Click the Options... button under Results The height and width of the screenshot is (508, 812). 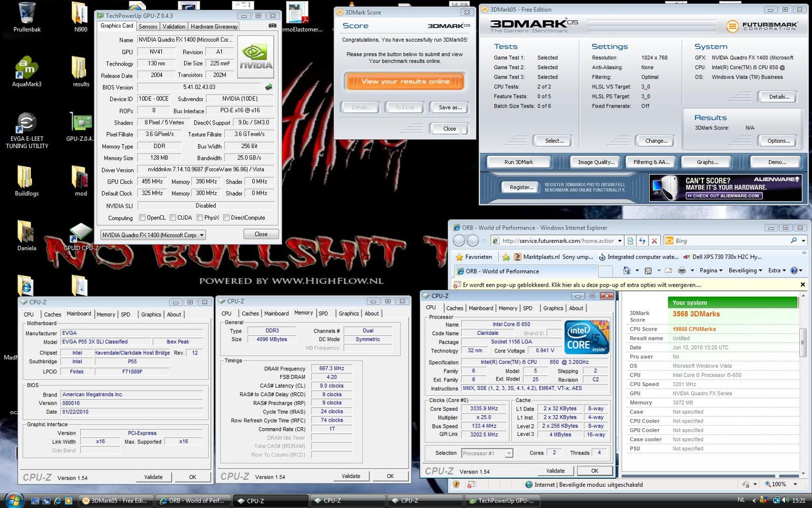[x=778, y=141]
